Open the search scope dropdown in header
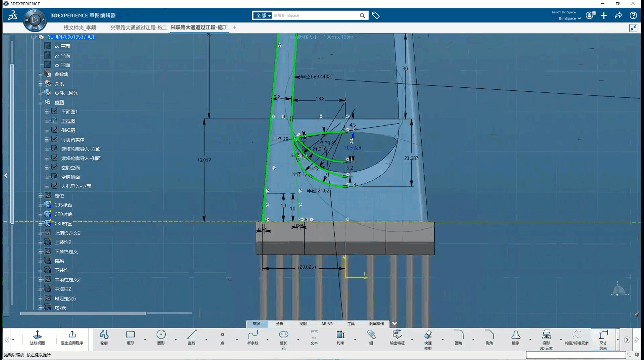The width and height of the screenshot is (644, 360). tap(262, 16)
